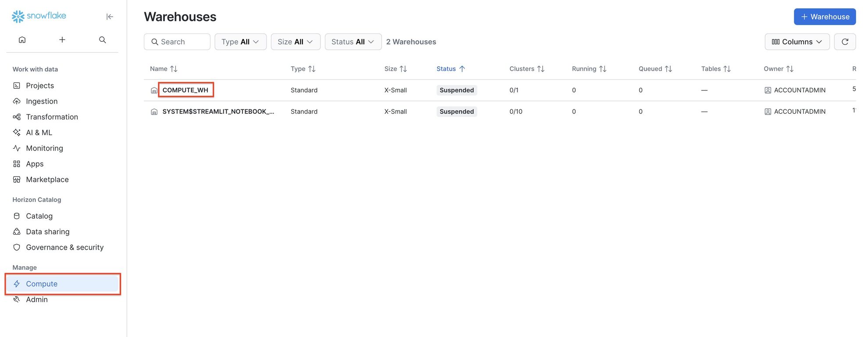Click the '2 Warehouses' count label
This screenshot has width=868, height=337.
pos(411,42)
